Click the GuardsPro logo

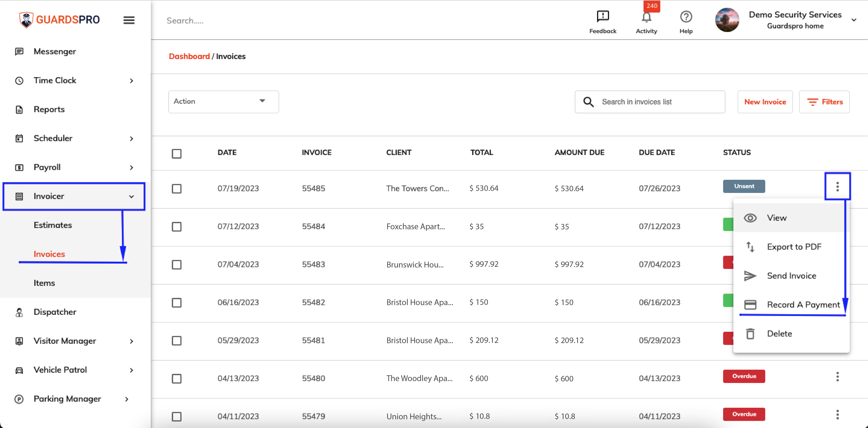pyautogui.click(x=59, y=20)
